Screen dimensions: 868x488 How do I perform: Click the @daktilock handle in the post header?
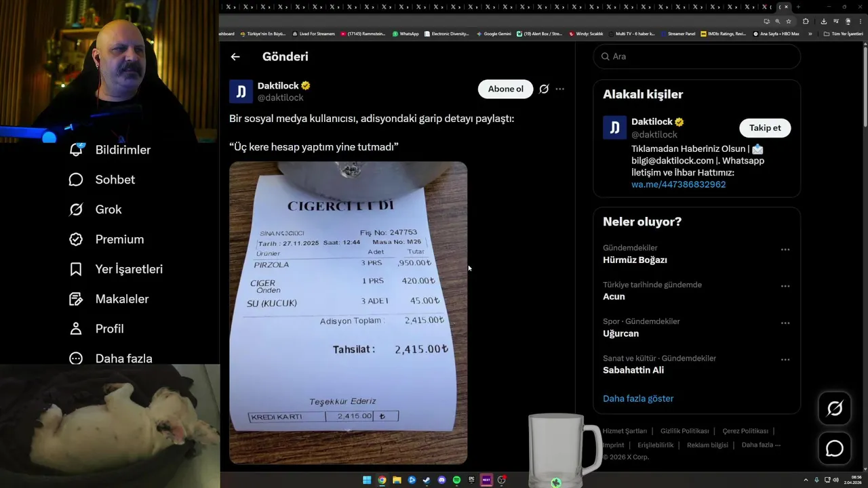point(280,98)
